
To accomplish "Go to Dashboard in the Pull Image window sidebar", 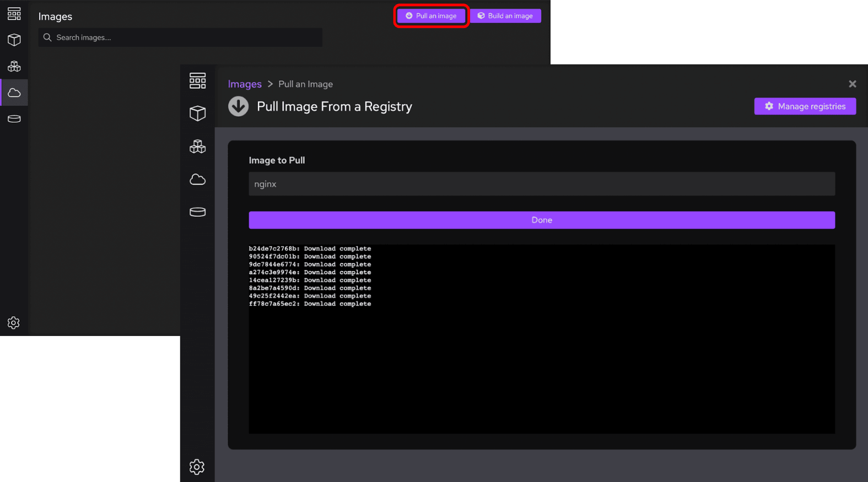I will [197, 81].
